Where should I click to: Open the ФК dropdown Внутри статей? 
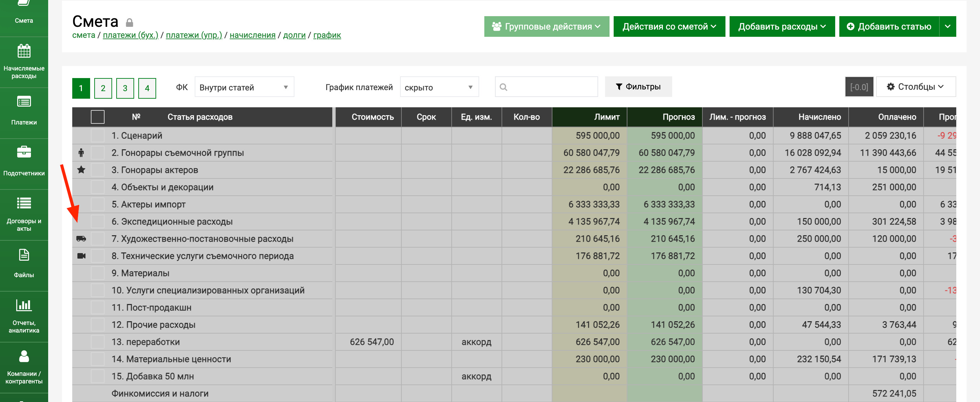(x=244, y=87)
